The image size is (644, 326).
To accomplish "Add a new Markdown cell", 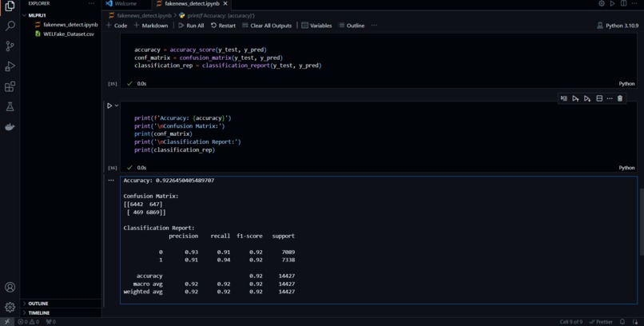I will (151, 26).
